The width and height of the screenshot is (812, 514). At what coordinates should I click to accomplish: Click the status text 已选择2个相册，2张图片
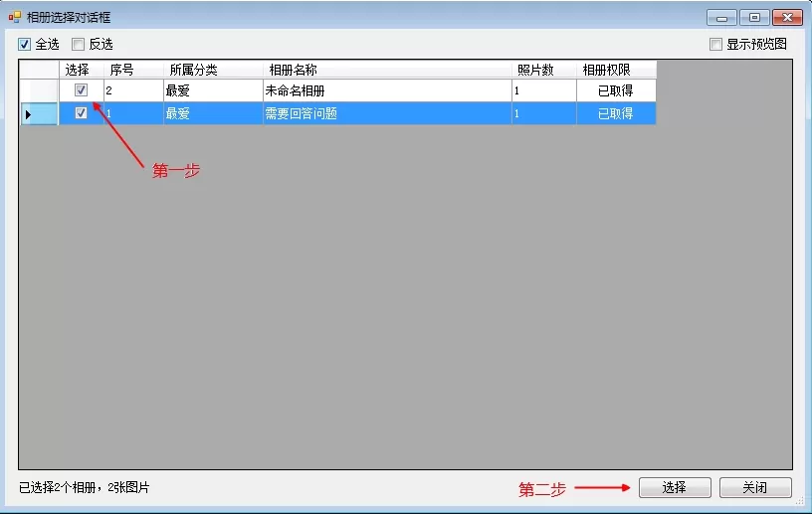pos(85,487)
